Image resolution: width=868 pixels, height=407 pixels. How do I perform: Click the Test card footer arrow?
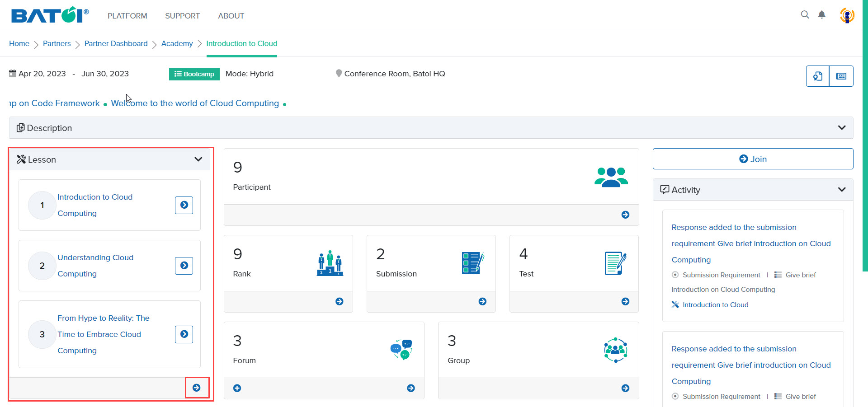coord(625,301)
